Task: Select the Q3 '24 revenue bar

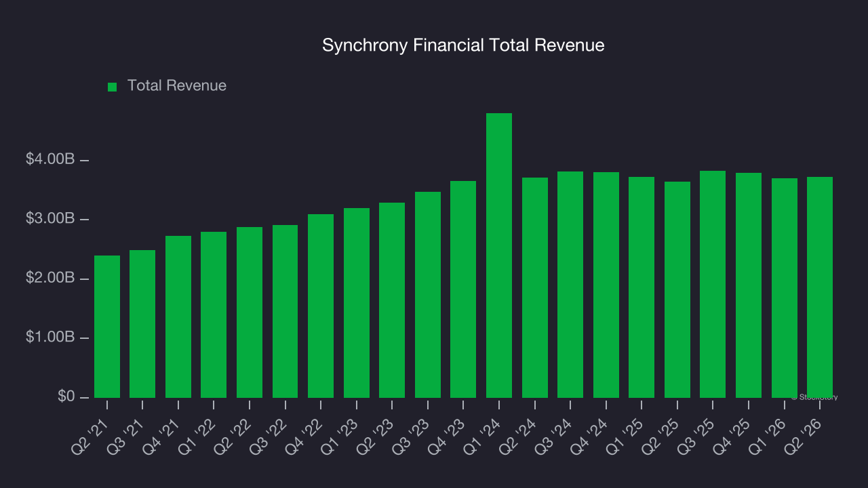Action: [x=570, y=285]
